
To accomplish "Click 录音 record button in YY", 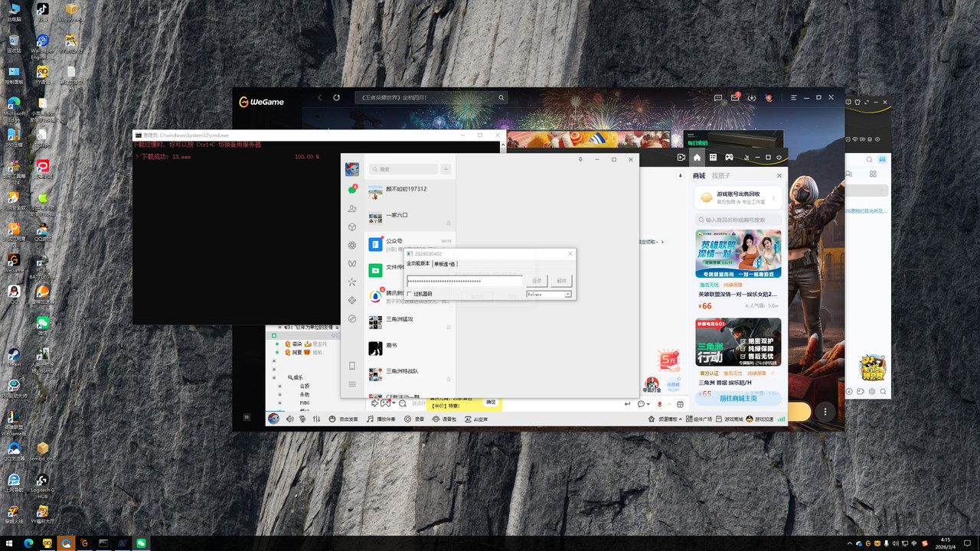I will tap(414, 419).
